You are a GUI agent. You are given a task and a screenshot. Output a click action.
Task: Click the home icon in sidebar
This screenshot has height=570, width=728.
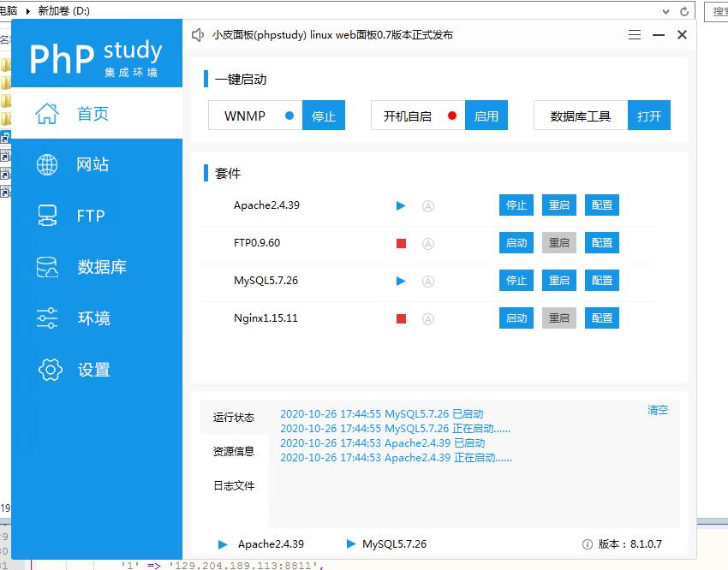point(47,114)
